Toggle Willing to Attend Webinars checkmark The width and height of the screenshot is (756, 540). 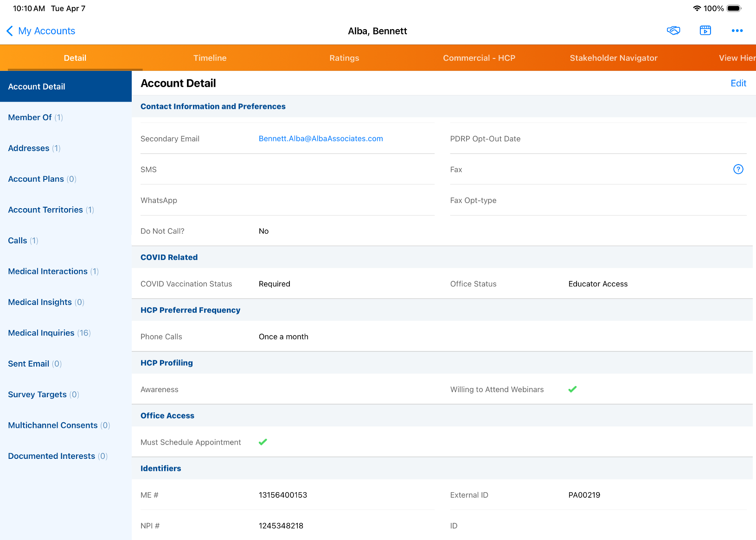[572, 389]
